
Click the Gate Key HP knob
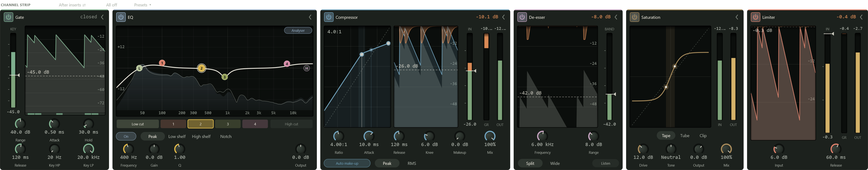coord(54,149)
